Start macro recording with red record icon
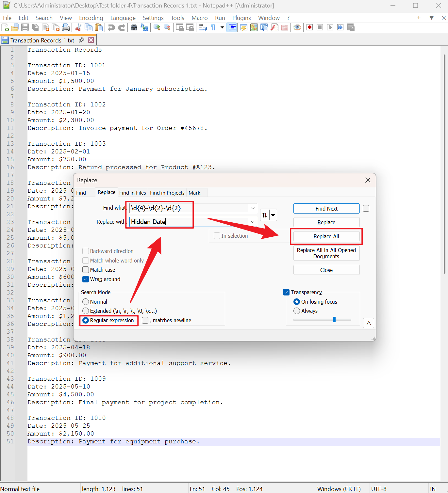Screen dimensions: 448x493 pos(310,27)
